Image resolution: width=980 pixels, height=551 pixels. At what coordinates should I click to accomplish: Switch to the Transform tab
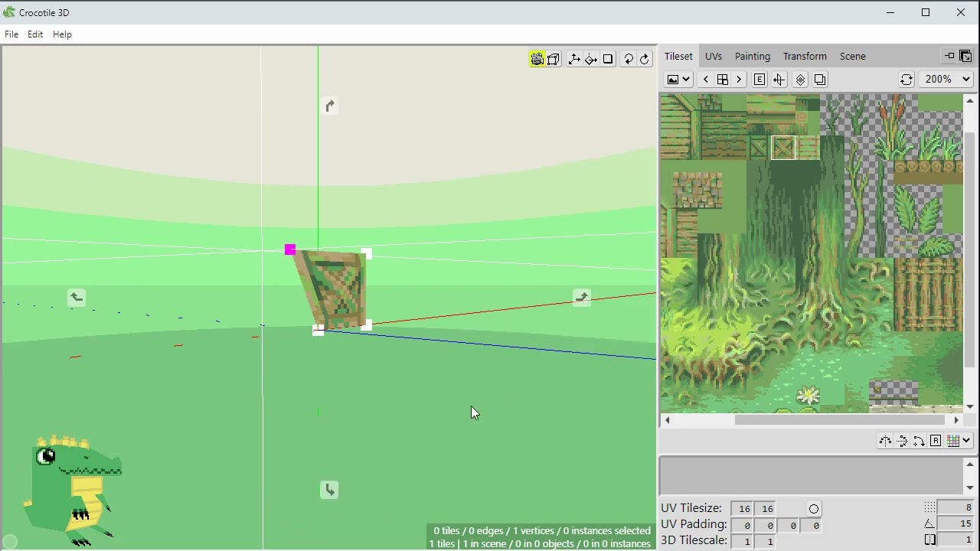point(805,57)
